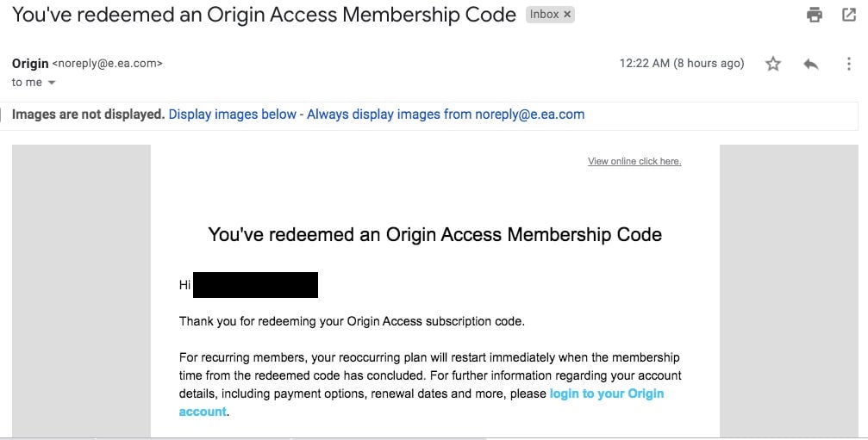Expand recipient details next to "to me"
Image resolution: width=868 pixels, height=440 pixels.
tap(52, 83)
